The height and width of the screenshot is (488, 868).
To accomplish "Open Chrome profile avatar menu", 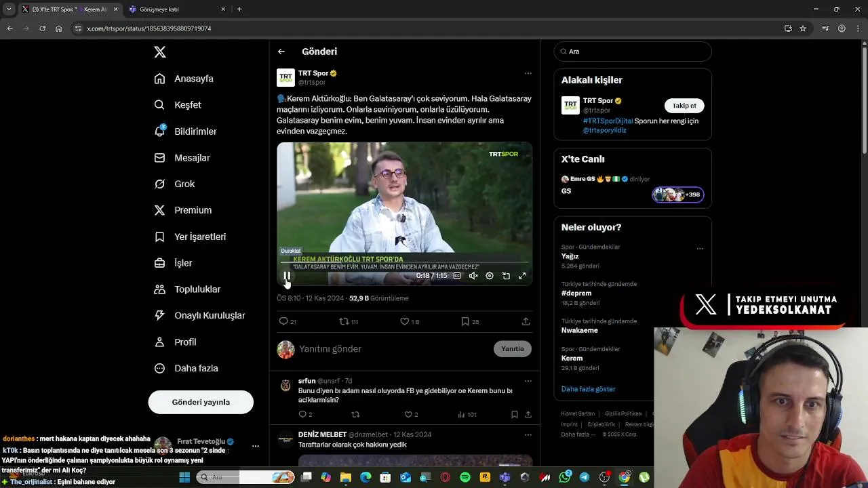I will 842,28.
